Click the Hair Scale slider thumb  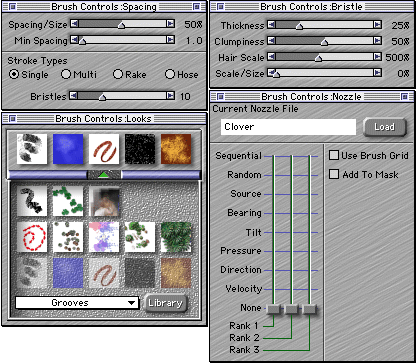(318, 58)
